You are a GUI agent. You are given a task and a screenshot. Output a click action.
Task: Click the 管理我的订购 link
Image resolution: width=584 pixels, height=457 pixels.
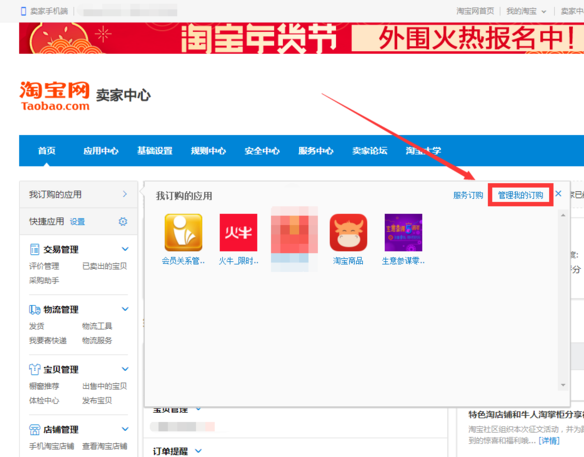pos(520,195)
